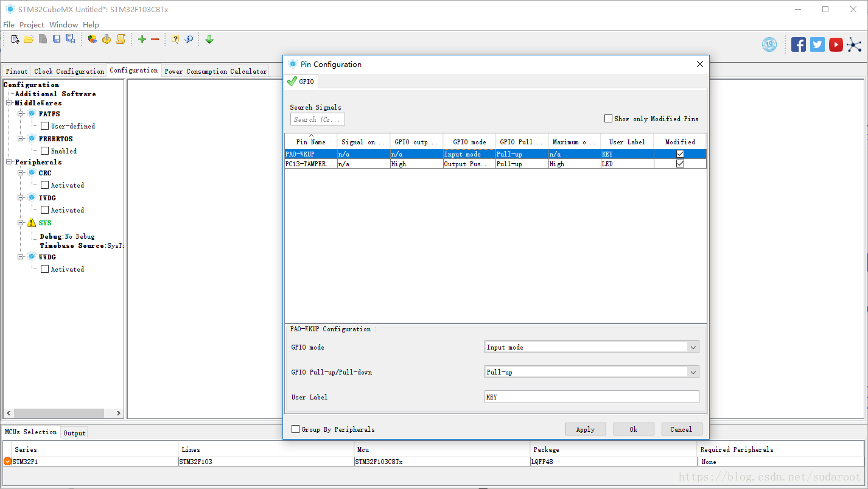868x489 pixels.
Task: Click the Search Signals input field
Action: [318, 119]
